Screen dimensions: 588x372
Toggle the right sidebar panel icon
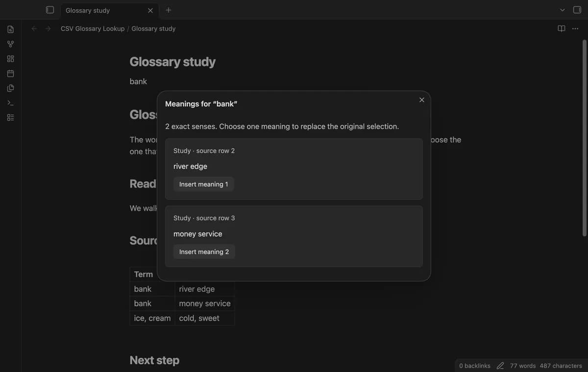[x=577, y=10]
